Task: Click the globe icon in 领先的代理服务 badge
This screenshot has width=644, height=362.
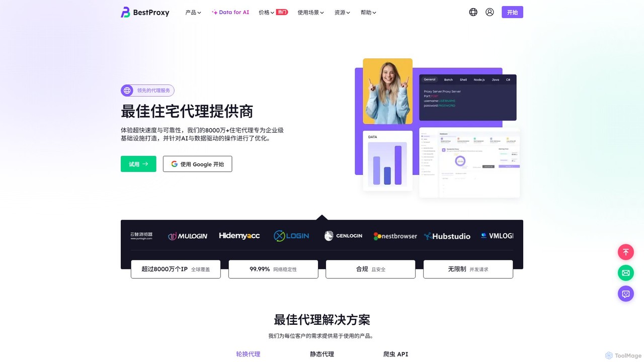Action: coord(127,90)
